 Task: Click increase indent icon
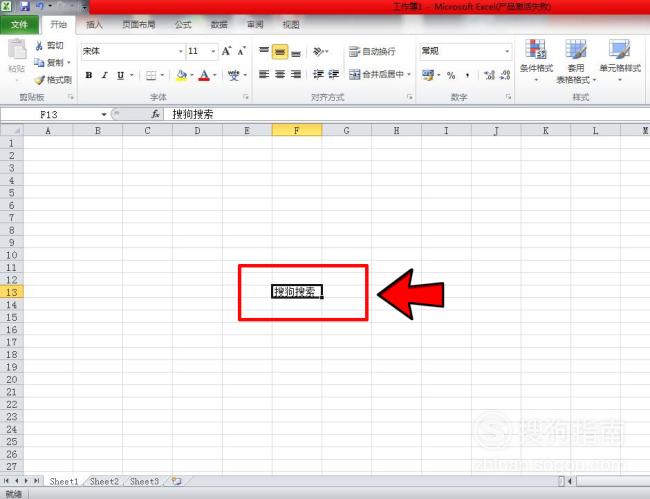(334, 75)
